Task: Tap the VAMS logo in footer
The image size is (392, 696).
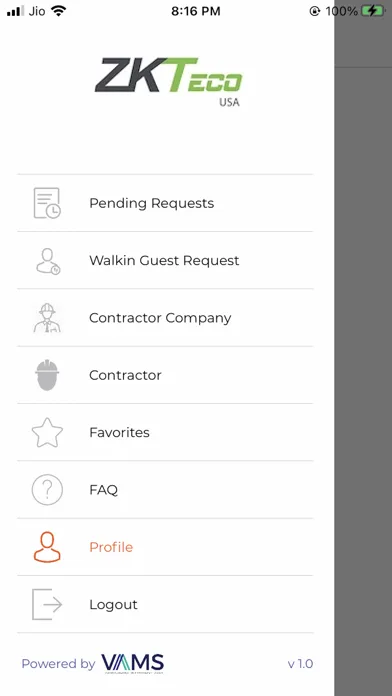Action: (x=133, y=664)
